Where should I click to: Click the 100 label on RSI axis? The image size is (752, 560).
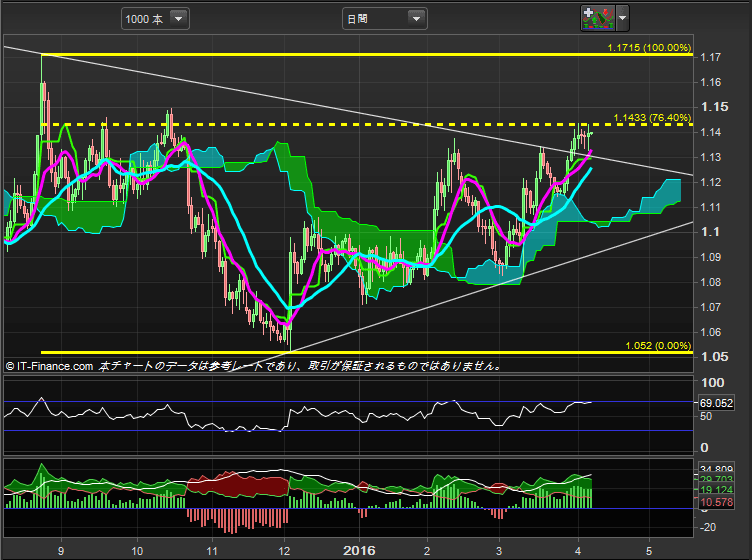tap(713, 383)
